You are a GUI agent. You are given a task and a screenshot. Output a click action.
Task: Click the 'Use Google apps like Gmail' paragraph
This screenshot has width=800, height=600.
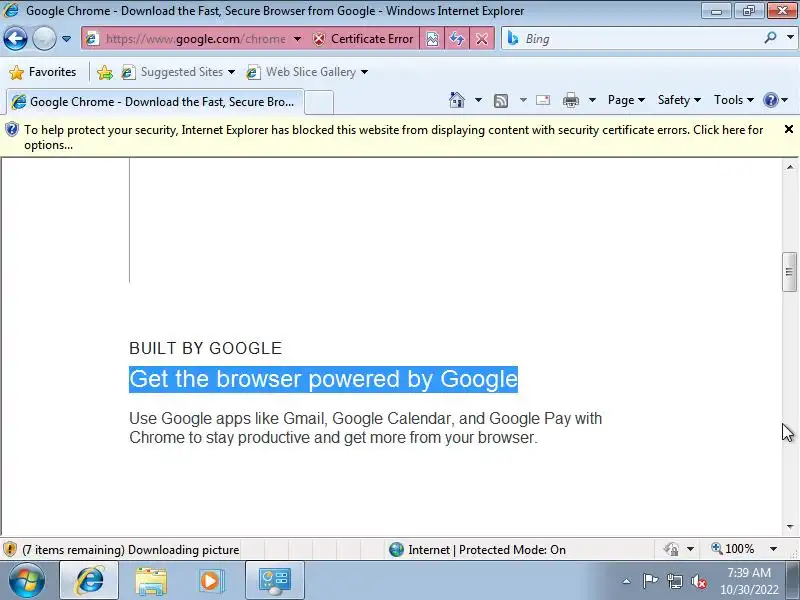pyautogui.click(x=365, y=428)
